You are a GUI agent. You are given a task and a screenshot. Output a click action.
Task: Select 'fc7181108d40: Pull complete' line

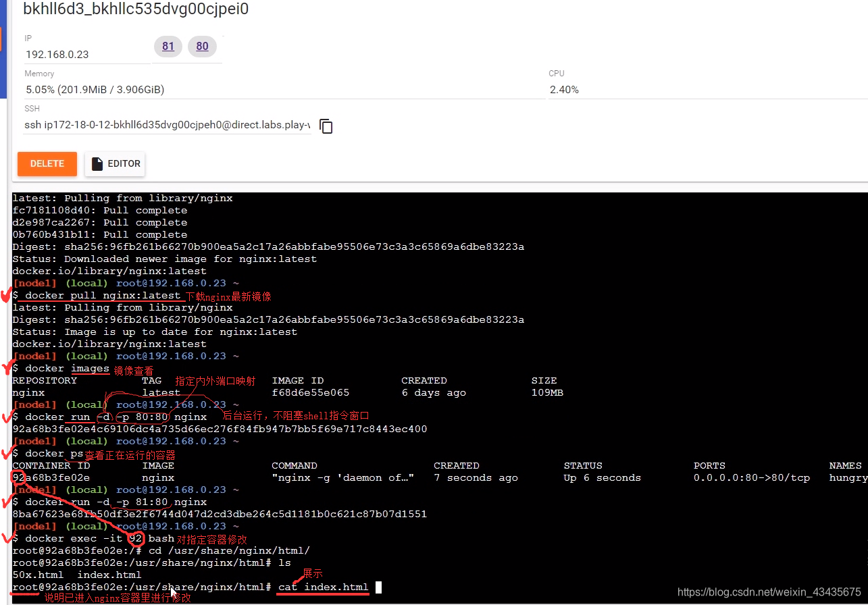coord(100,210)
